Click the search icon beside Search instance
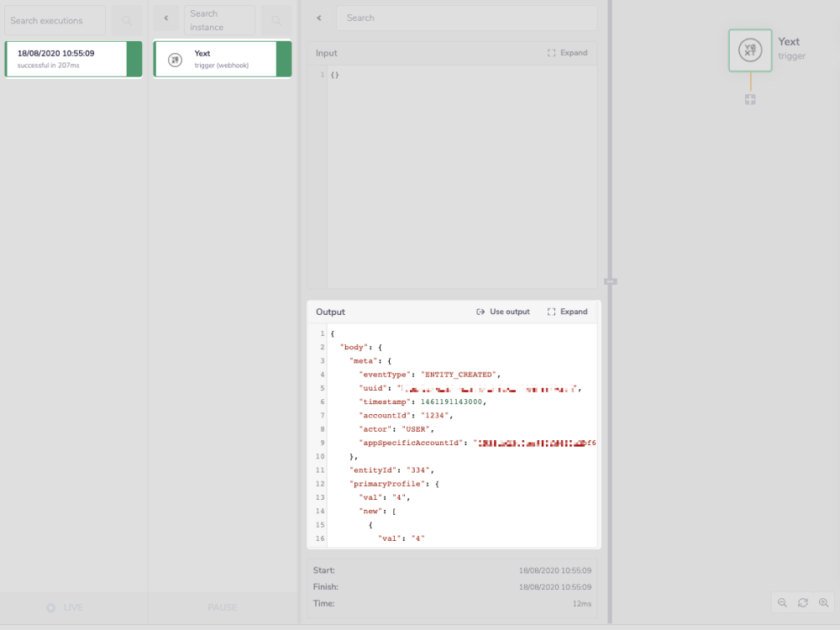This screenshot has height=630, width=840. 276,19
